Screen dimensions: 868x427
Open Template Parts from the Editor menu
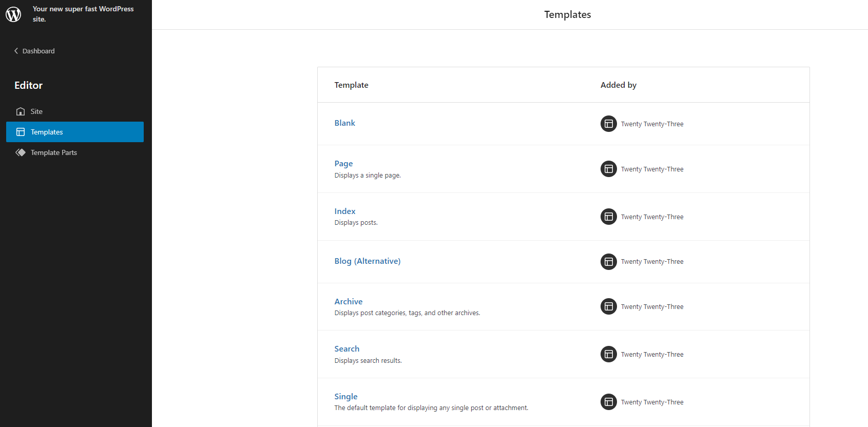tap(53, 152)
